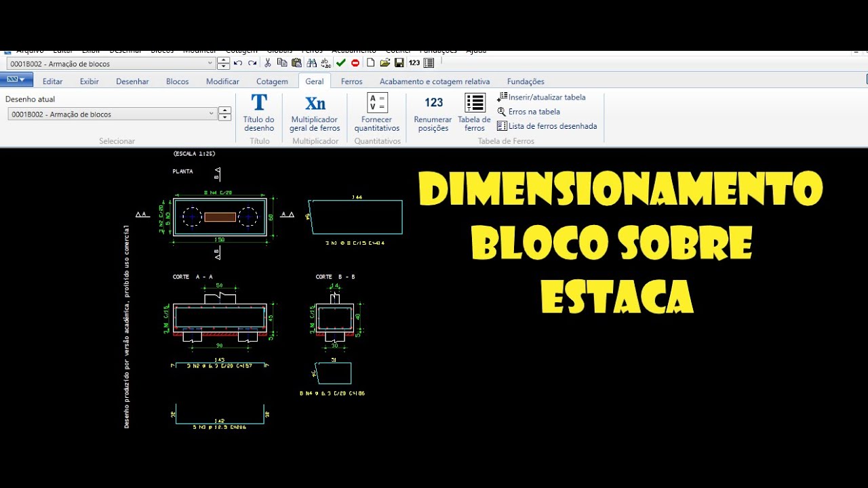Click the Redo arrow in the quick toolbar
868x488 pixels.
[252, 63]
